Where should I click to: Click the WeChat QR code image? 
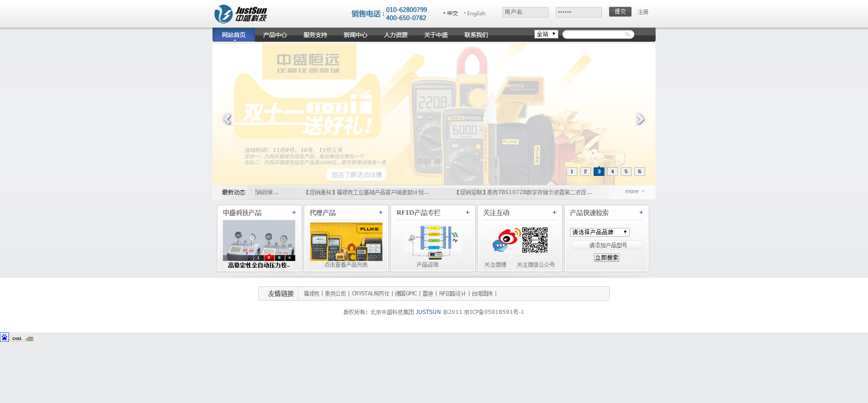click(535, 240)
